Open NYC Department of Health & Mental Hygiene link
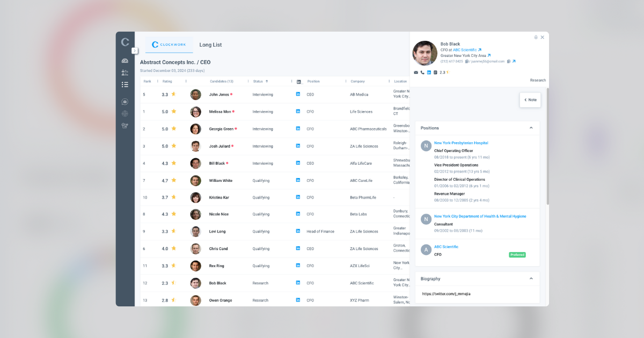The width and height of the screenshot is (644, 338). pos(480,216)
